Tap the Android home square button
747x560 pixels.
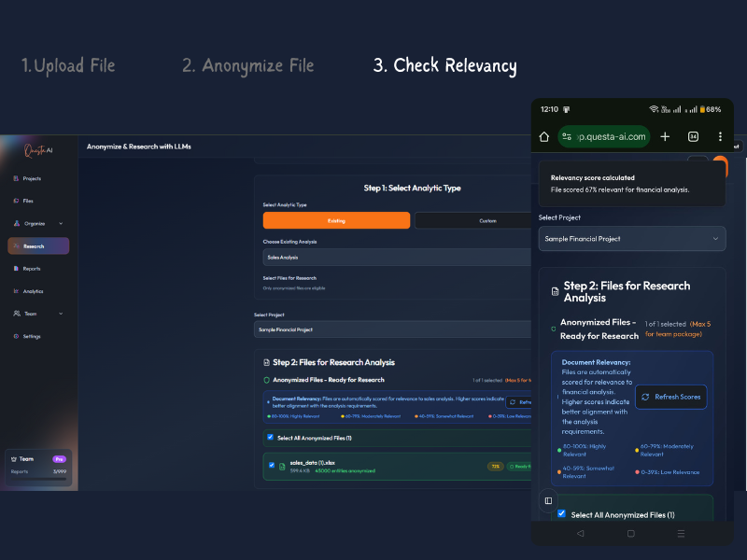tap(631, 533)
